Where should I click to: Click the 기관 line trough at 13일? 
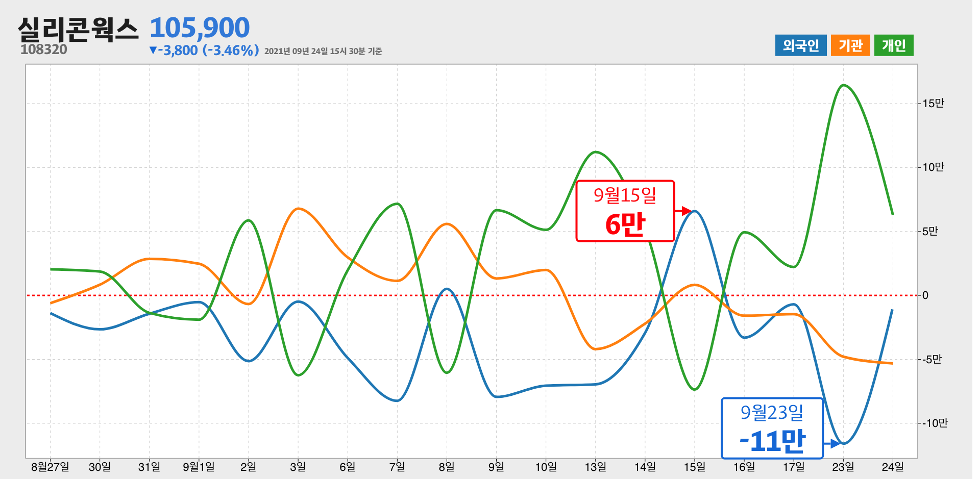tap(595, 349)
